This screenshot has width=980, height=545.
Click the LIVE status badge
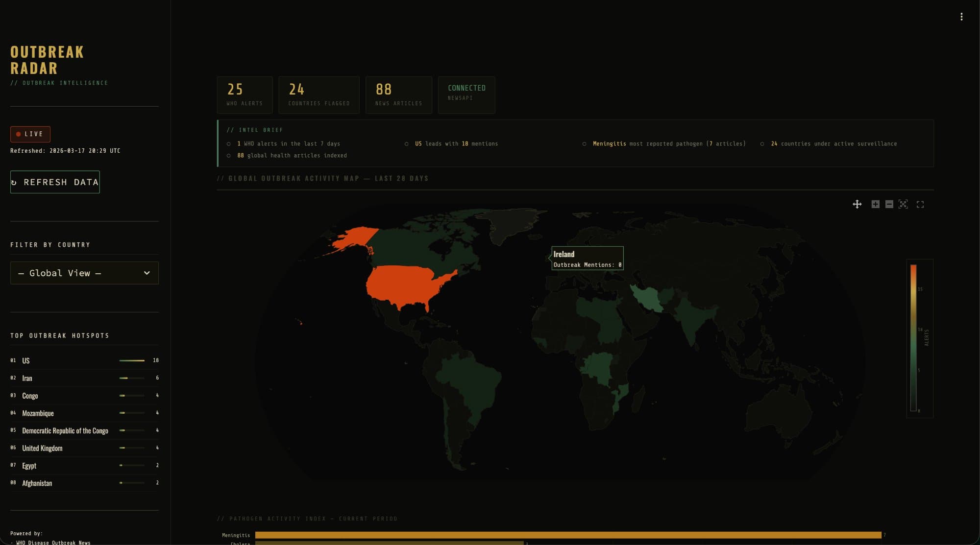tap(30, 134)
